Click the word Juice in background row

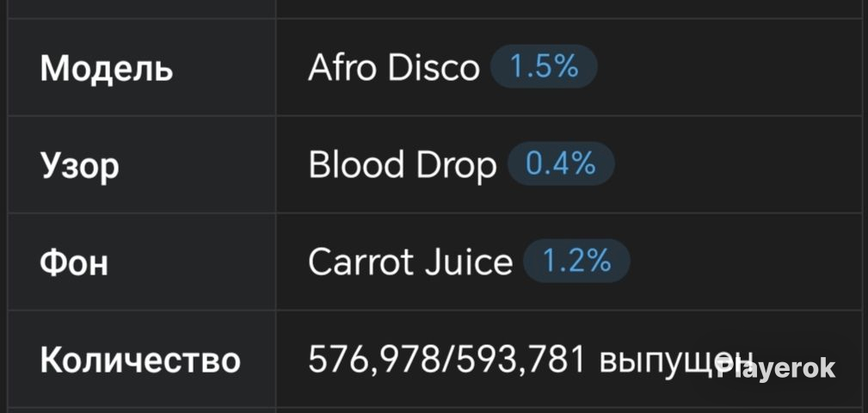(x=468, y=262)
